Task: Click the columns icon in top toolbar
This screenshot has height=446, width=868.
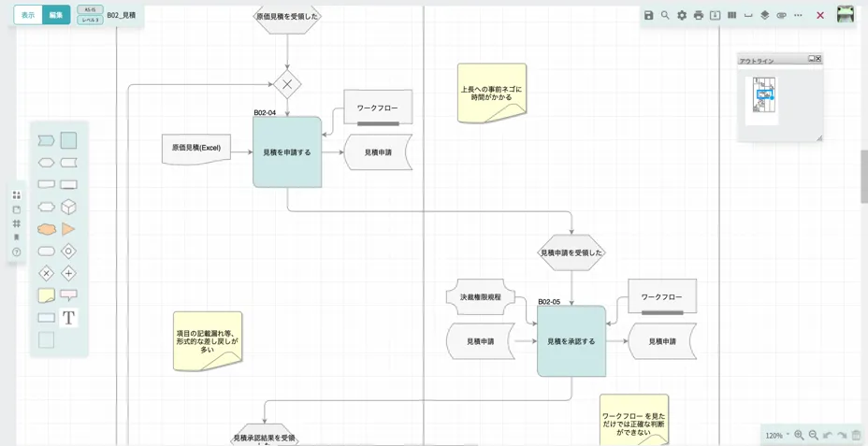Action: click(x=731, y=16)
